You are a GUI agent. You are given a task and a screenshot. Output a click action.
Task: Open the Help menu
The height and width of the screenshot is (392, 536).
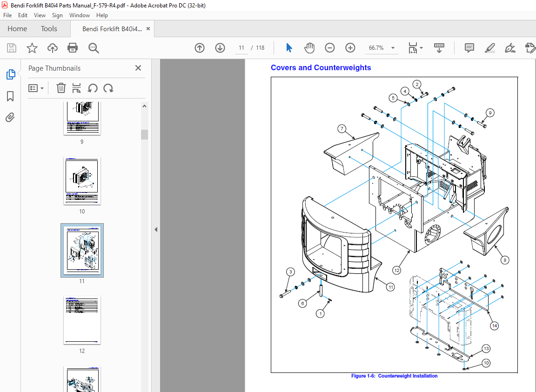coord(102,15)
